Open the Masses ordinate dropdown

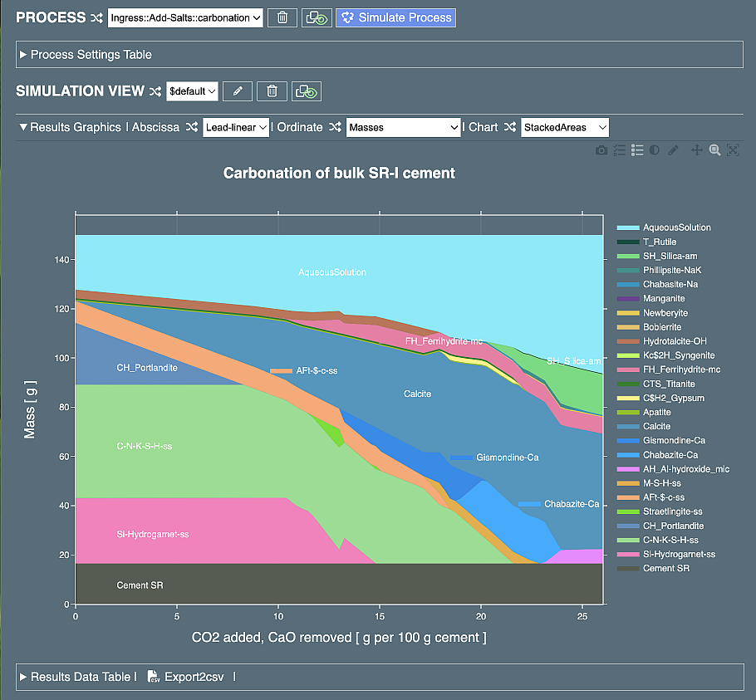coord(404,128)
